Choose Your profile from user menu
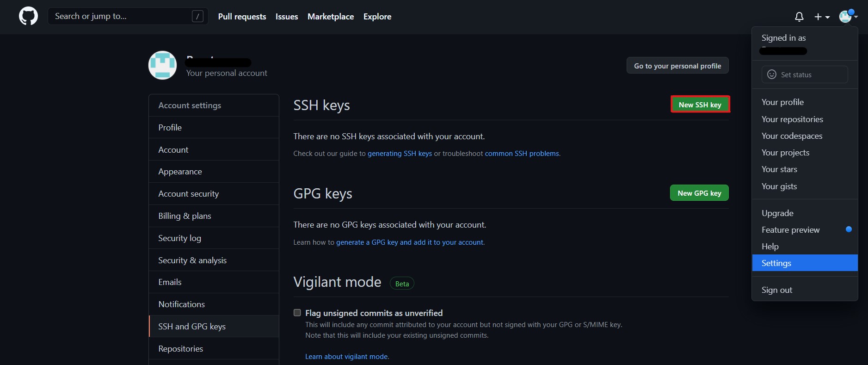 coord(805,102)
